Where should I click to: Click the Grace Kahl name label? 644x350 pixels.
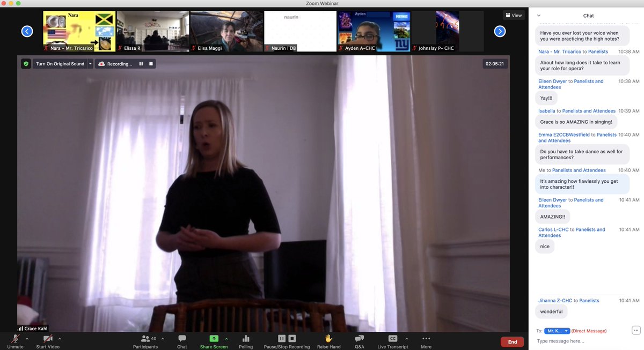(33, 329)
